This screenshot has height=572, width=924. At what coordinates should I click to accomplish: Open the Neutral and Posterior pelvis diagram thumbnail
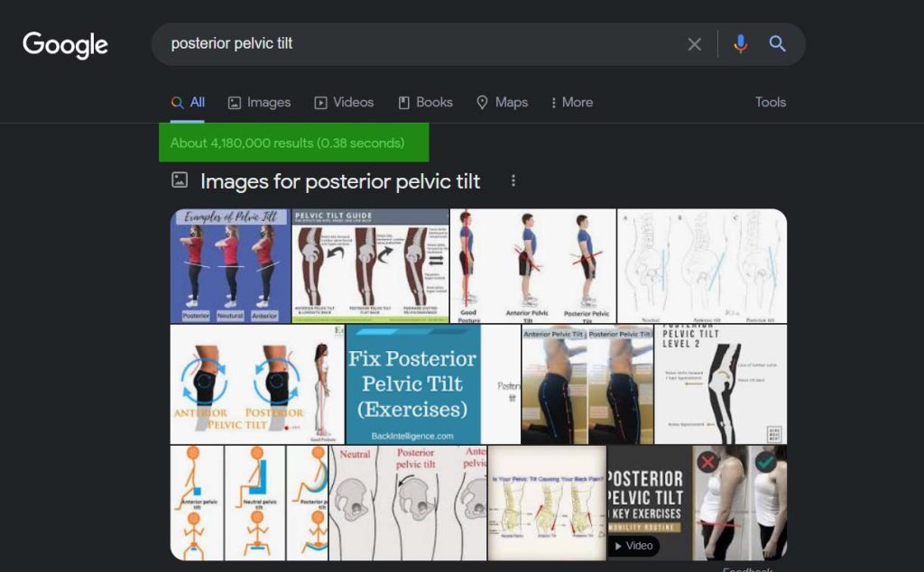pos(408,503)
